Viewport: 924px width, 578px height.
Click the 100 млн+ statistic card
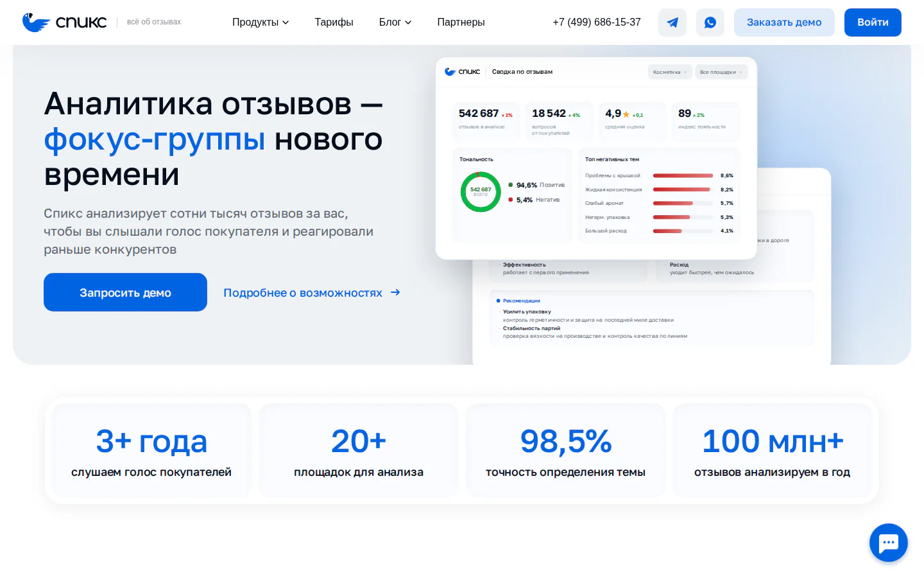[x=772, y=450]
